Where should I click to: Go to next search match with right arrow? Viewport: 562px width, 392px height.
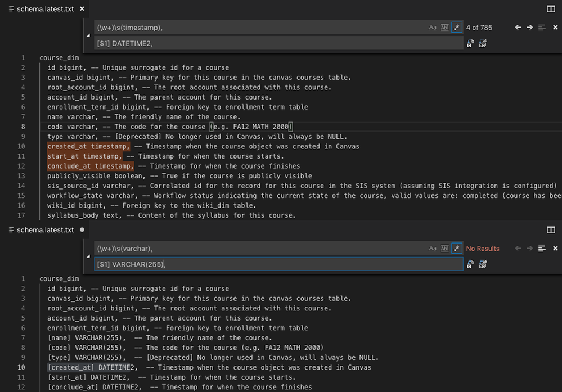(529, 27)
